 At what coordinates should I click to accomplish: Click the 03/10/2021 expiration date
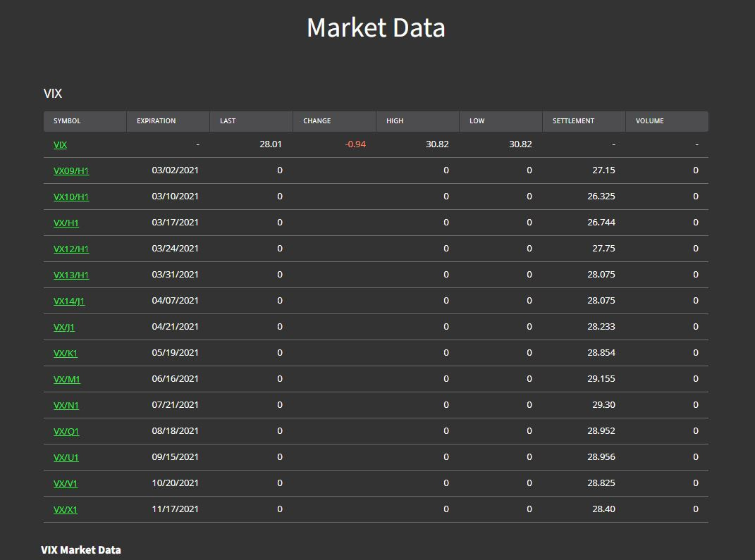point(176,196)
